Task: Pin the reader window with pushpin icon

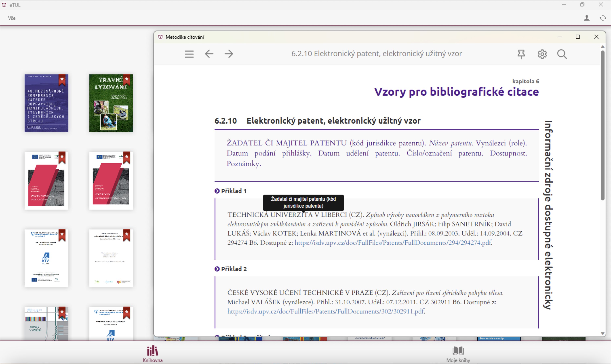Action: click(x=521, y=54)
